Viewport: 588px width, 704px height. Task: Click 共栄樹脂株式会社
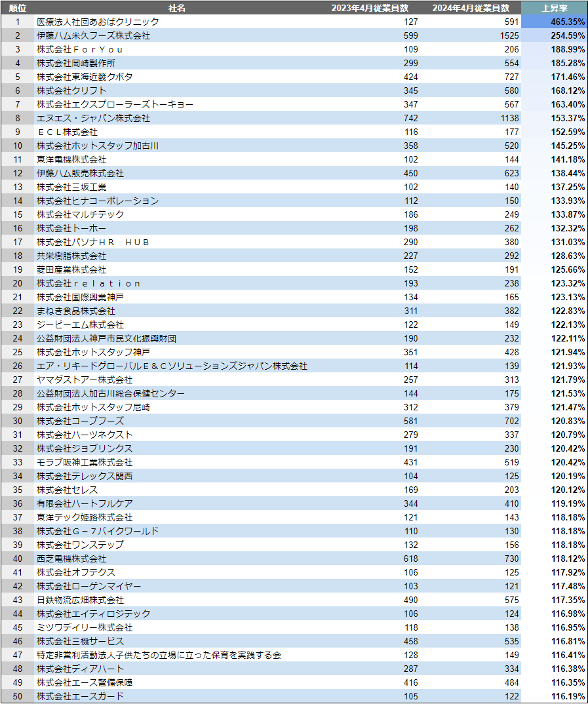click(x=71, y=256)
